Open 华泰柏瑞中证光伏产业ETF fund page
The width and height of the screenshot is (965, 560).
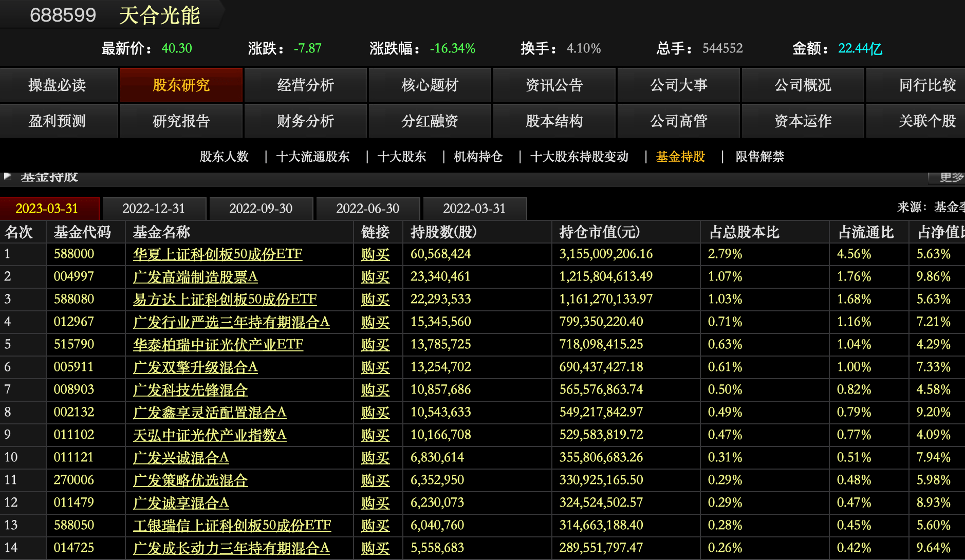pyautogui.click(x=218, y=345)
